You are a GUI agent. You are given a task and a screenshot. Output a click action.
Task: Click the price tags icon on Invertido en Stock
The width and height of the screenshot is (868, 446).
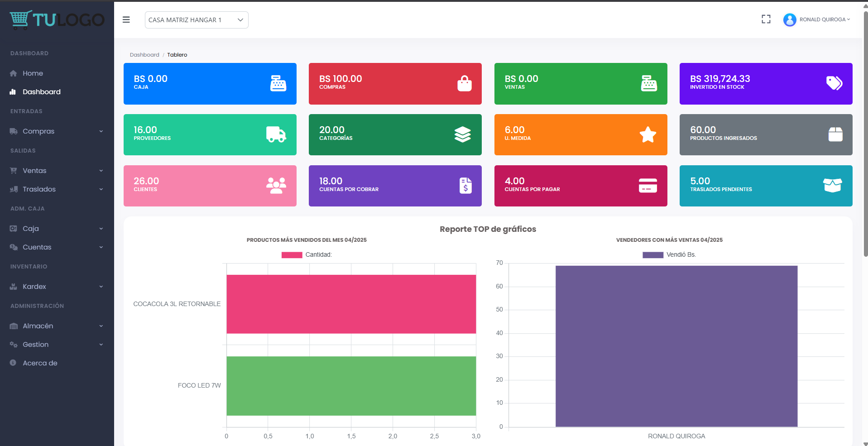click(x=834, y=83)
